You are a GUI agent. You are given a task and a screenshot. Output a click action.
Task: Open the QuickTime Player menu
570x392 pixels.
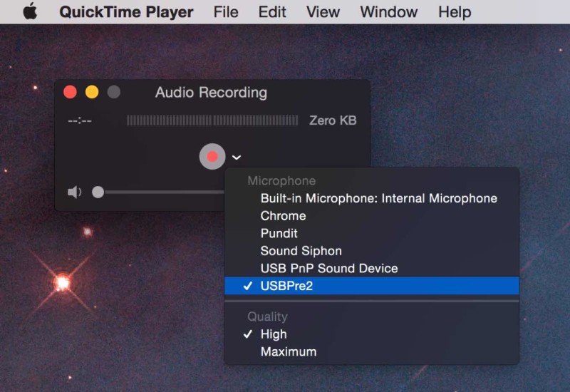(126, 12)
